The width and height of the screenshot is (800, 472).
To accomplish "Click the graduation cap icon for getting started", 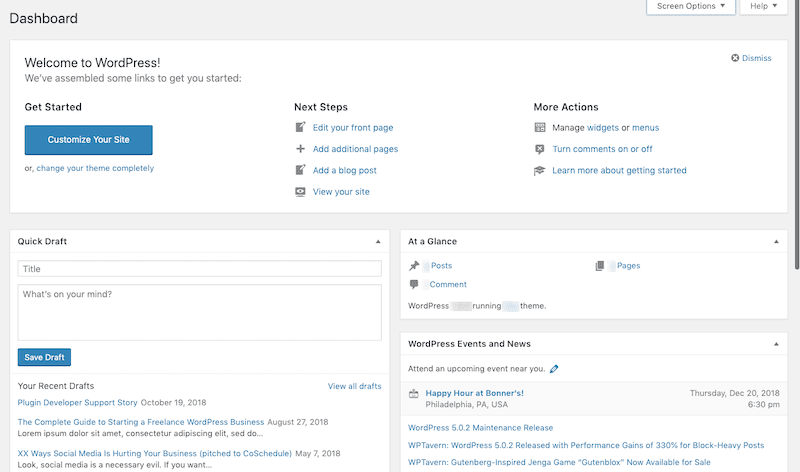I will 540,170.
